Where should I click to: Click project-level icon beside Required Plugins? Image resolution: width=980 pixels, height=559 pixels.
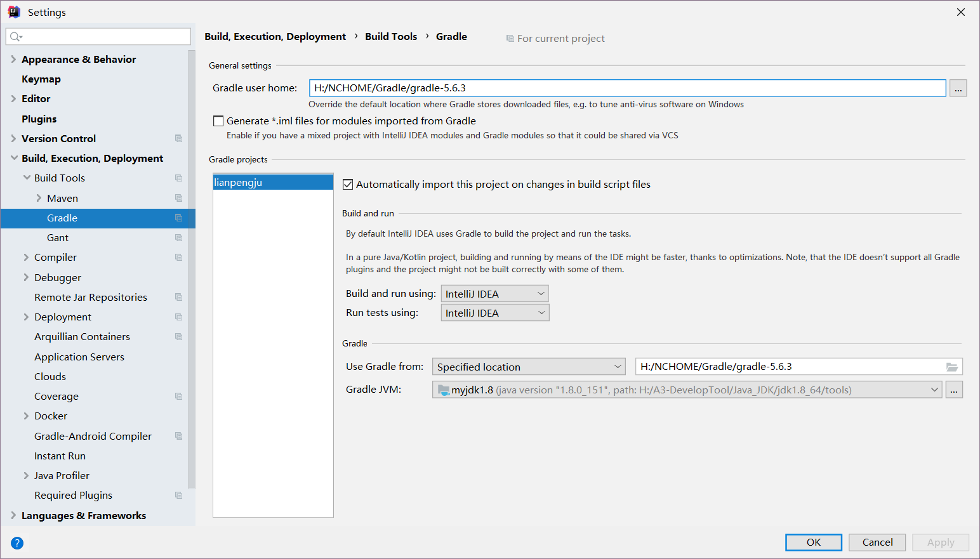click(179, 496)
